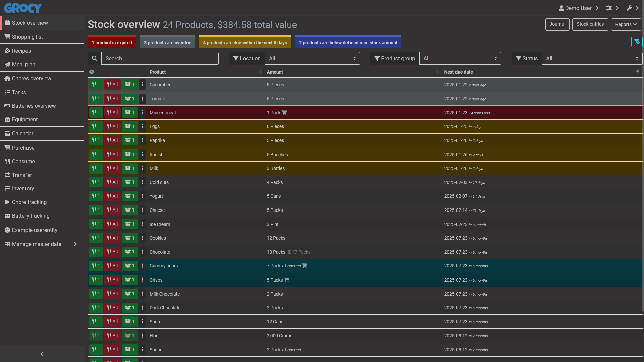Filter by the '1 product is expired' badge

(112, 43)
